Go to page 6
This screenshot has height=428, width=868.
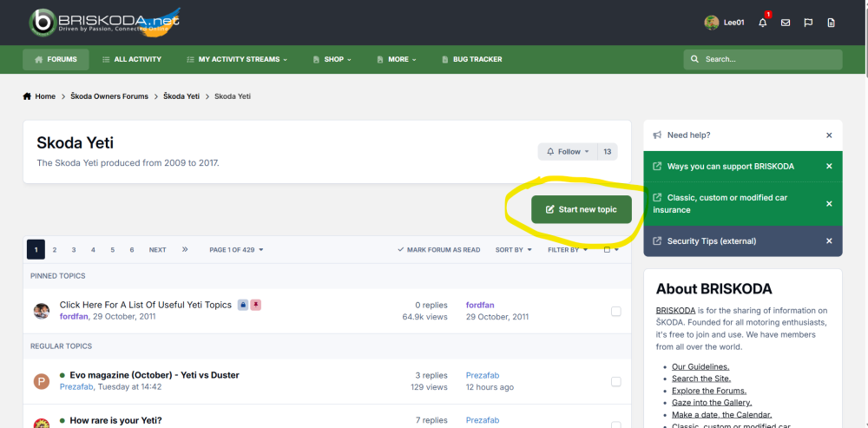click(x=132, y=250)
